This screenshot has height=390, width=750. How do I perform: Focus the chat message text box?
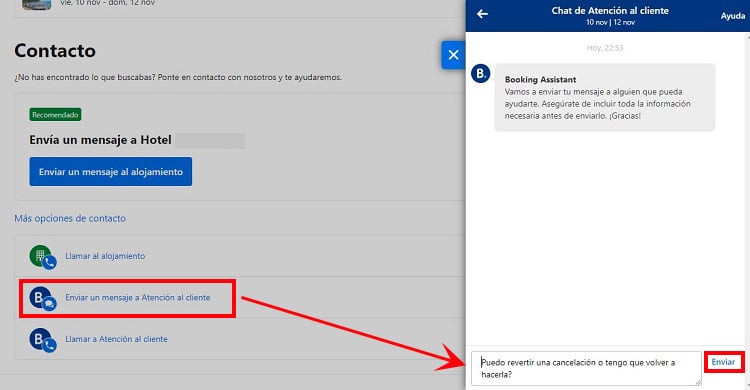(x=586, y=368)
